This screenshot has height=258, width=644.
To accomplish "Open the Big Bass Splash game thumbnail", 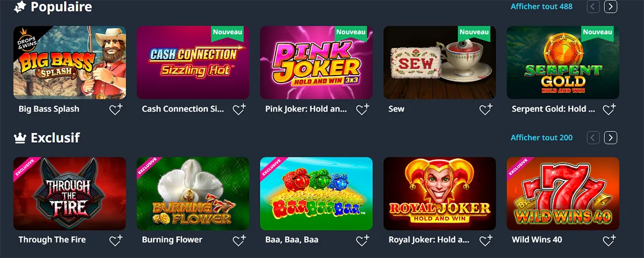I will [x=70, y=63].
